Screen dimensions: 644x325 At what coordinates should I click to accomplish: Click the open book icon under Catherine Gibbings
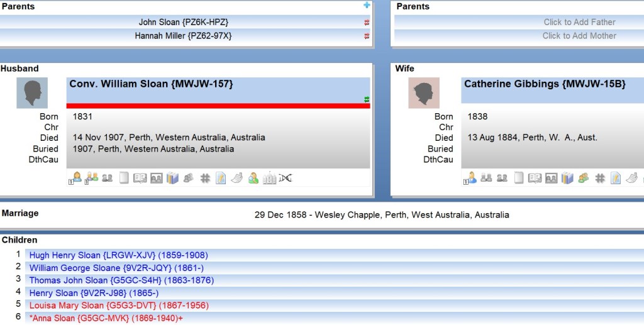click(535, 179)
